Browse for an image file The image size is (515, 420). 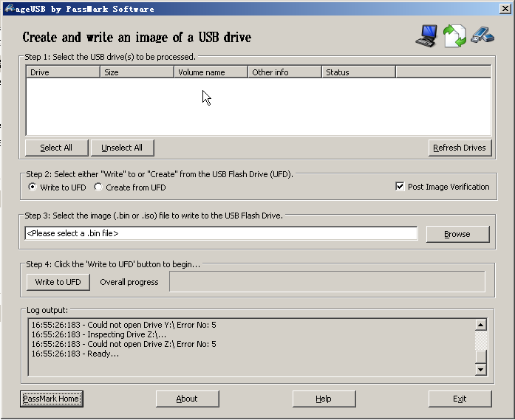(457, 234)
